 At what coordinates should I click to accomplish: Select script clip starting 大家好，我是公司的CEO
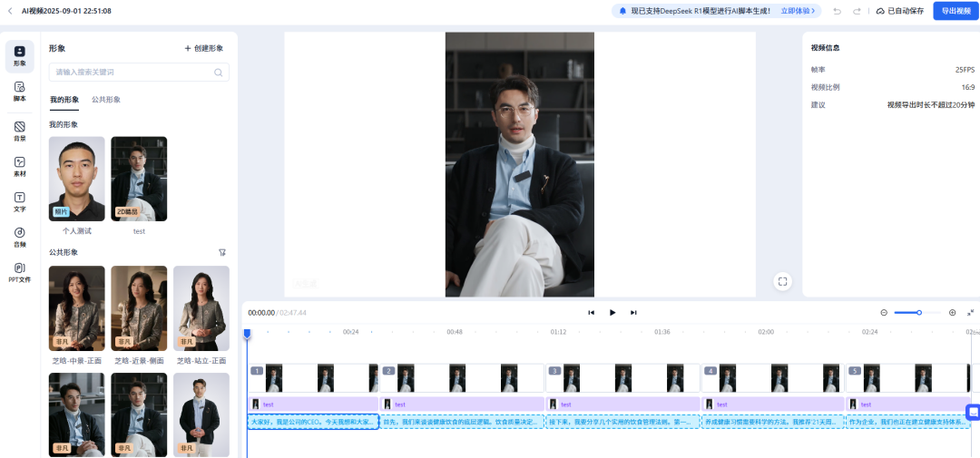313,423
